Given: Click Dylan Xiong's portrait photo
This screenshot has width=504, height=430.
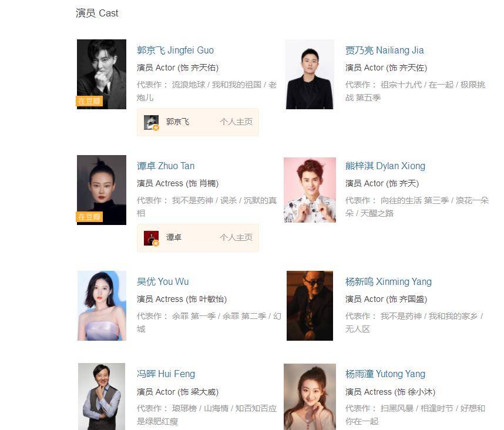Looking at the screenshot, I should tap(310, 190).
